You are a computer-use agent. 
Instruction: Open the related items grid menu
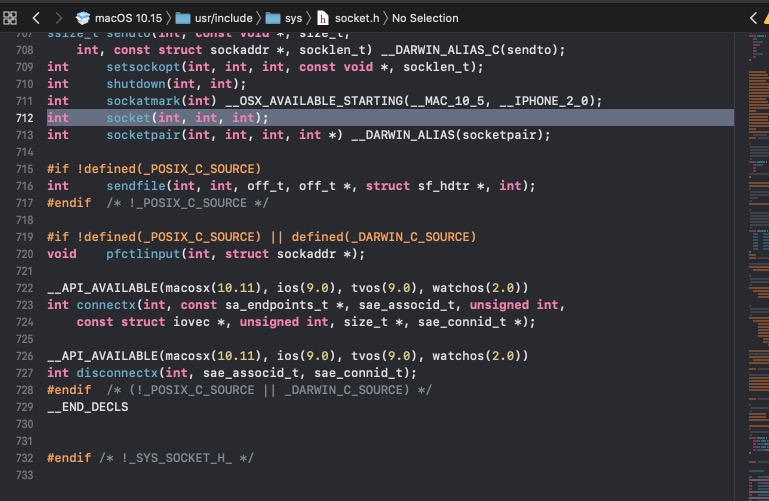tap(10, 18)
